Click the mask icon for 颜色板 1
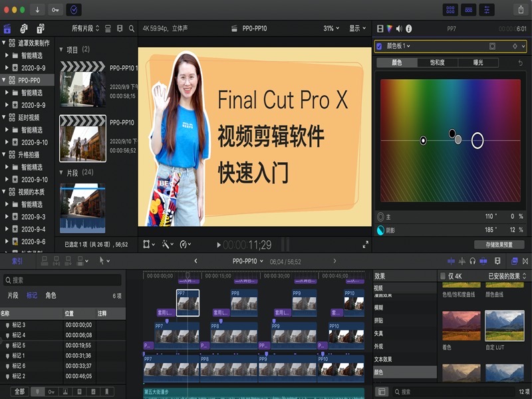This screenshot has width=532, height=399. click(492, 46)
